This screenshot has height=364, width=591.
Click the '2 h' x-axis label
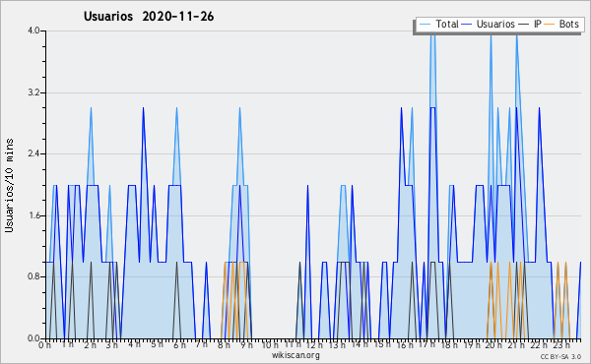click(x=90, y=345)
